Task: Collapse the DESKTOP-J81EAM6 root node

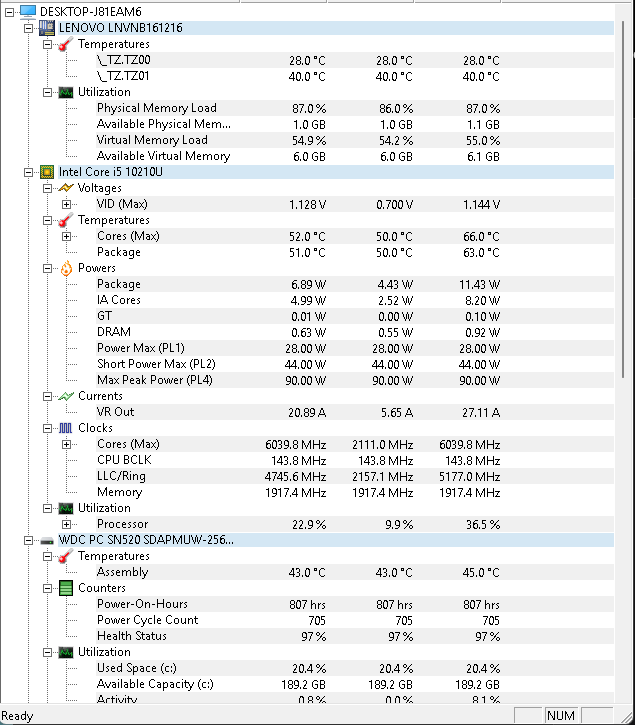Action: [x=9, y=12]
